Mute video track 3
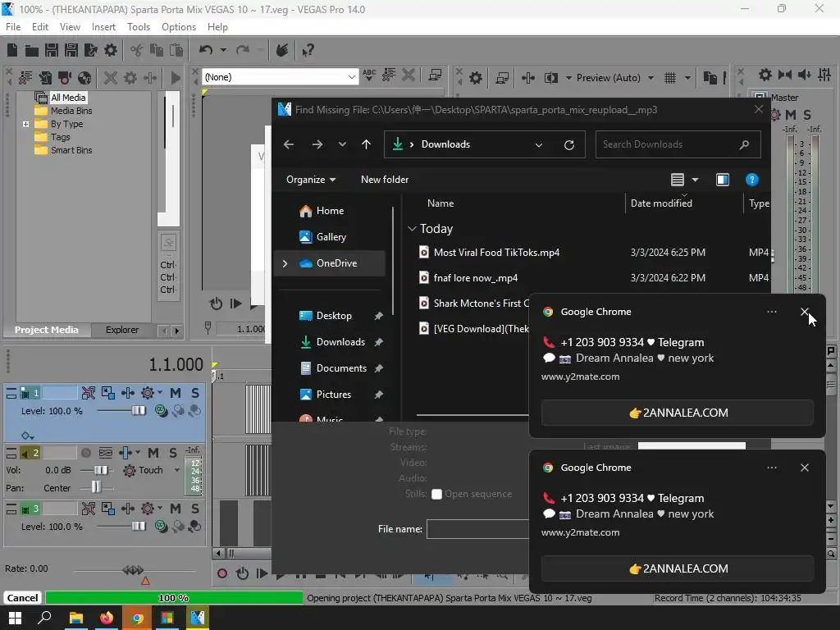The image size is (840, 630). tap(176, 509)
